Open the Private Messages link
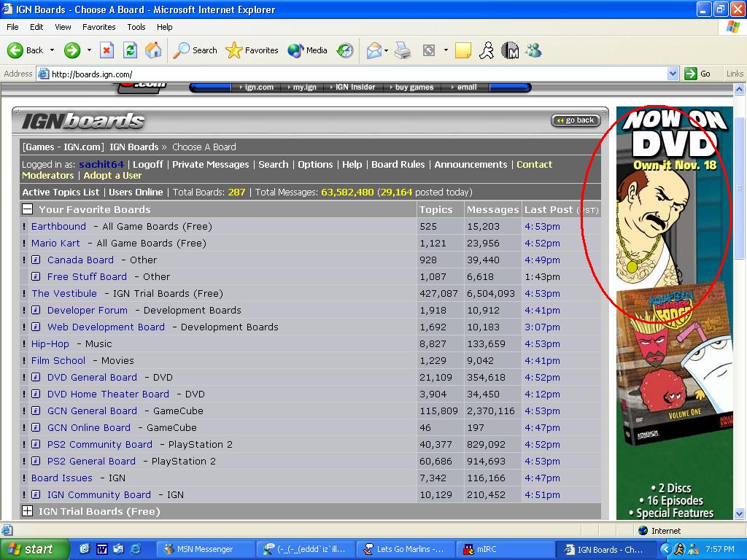 point(211,164)
